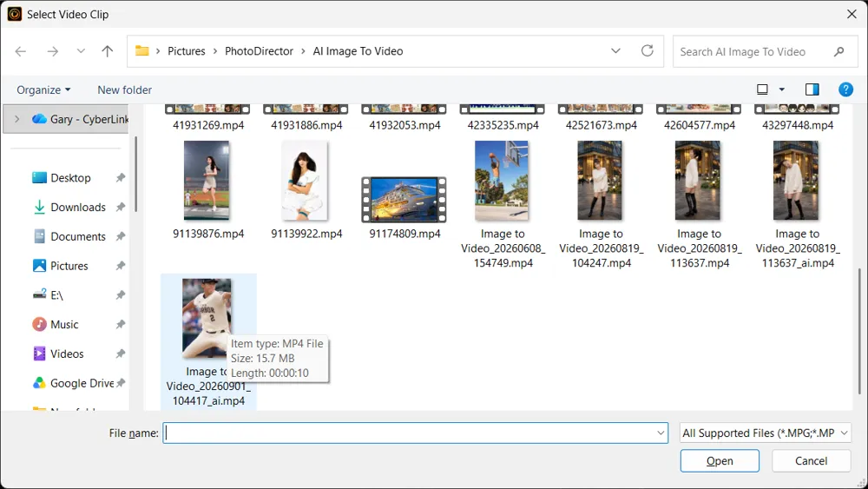Screen dimensions: 868x489
Task: Expand the chevron after Pictures breadcrumb
Action: pyautogui.click(x=214, y=51)
